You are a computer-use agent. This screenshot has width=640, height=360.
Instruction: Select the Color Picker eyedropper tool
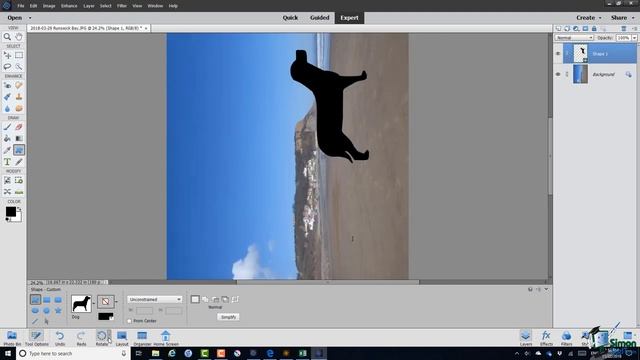[x=7, y=150]
